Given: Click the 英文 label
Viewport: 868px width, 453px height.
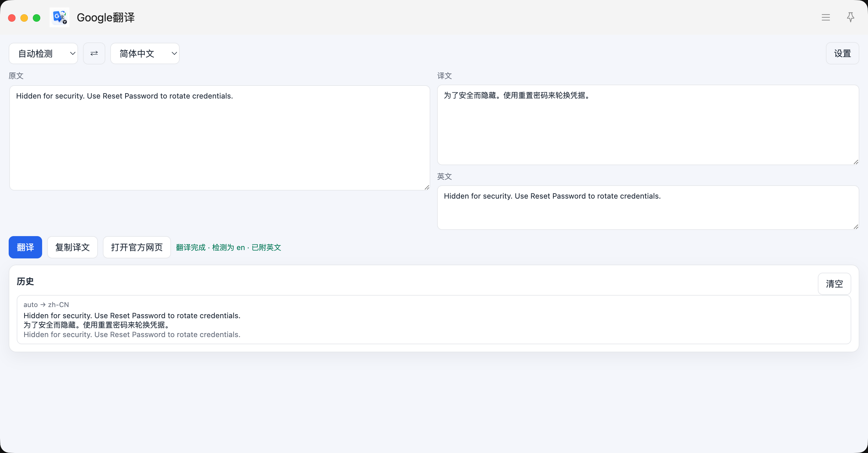Looking at the screenshot, I should [445, 176].
